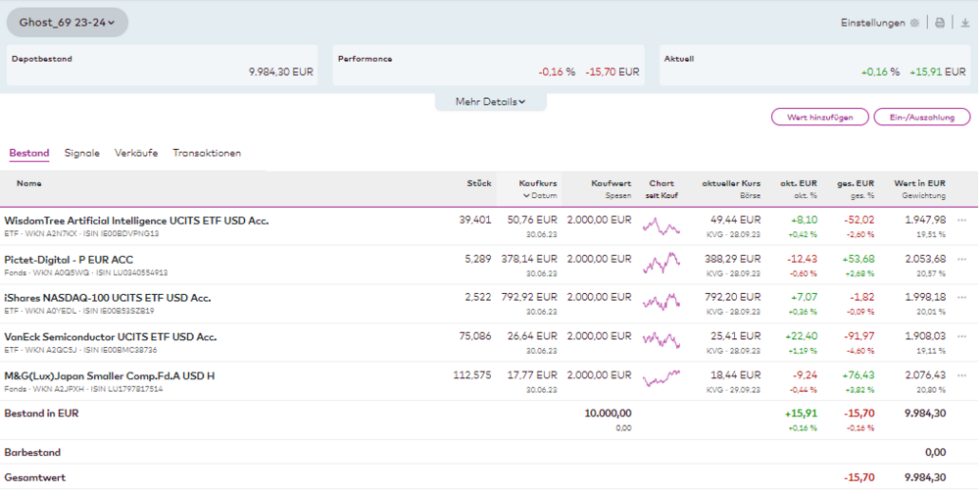980x493 pixels.
Task: Click the Ein-/Auszahlung button
Action: (921, 117)
